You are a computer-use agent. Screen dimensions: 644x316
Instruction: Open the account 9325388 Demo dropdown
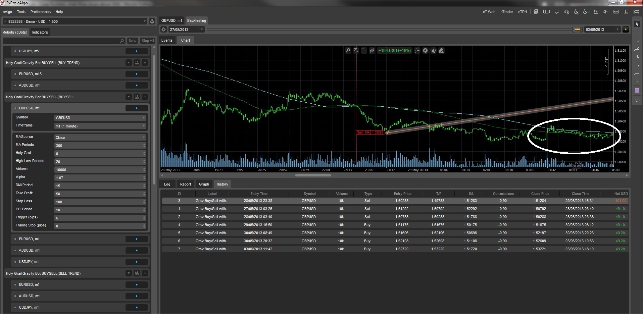[x=75, y=21]
